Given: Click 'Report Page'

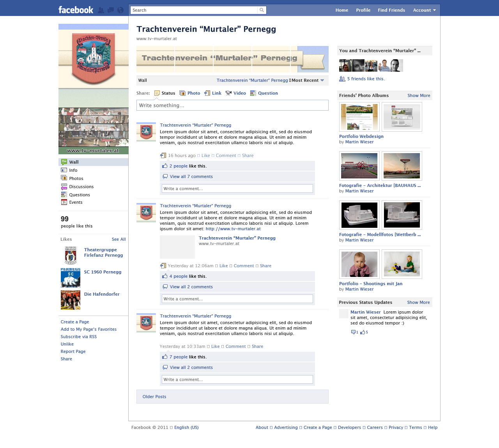Looking at the screenshot, I should point(73,351).
